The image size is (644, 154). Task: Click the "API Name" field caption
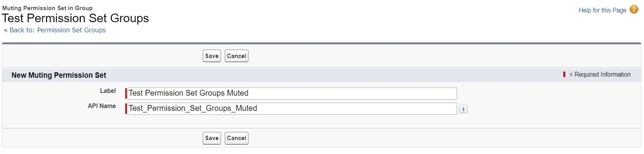point(102,106)
